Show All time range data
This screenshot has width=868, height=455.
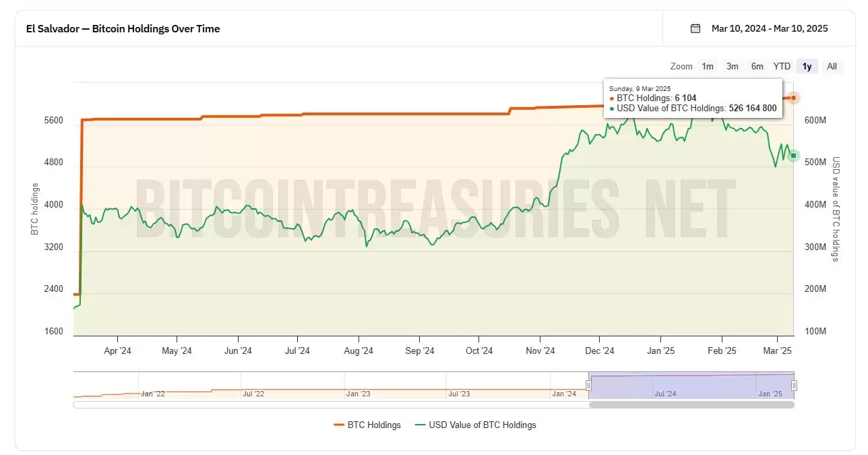(x=832, y=66)
